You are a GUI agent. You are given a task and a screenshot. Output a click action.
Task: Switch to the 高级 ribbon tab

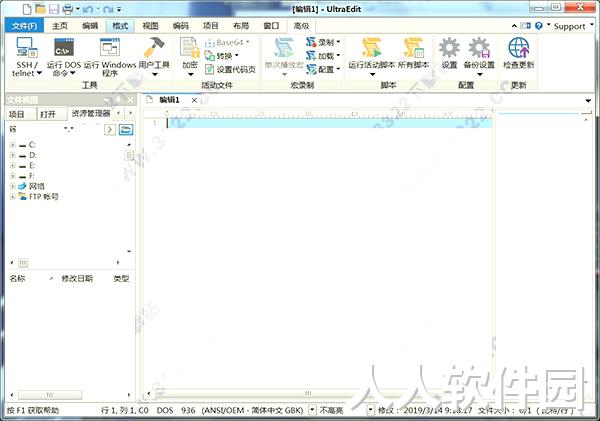[x=301, y=26]
